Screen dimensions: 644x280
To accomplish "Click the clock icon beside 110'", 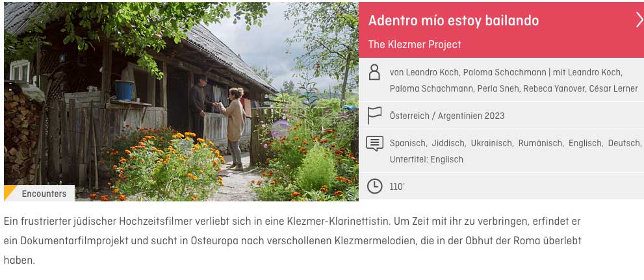I will tap(374, 186).
